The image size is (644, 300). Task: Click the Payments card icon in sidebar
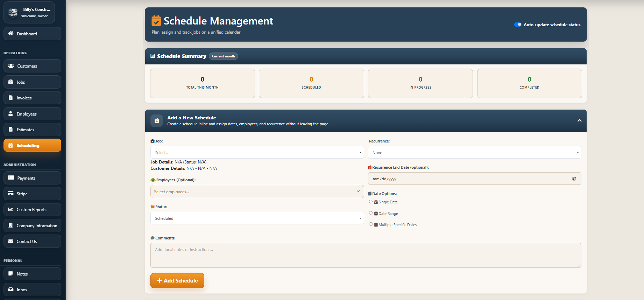point(11,178)
